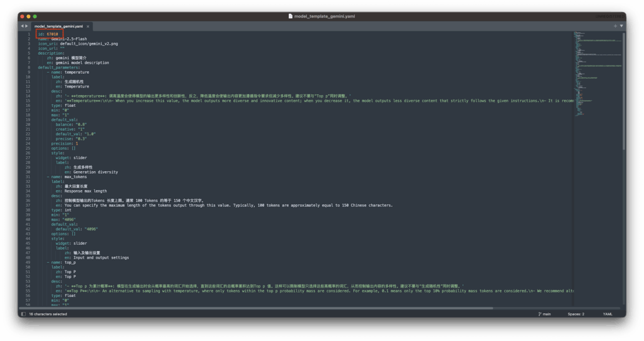Toggle the sidebar from status bar icon
Viewport: 644px width, 341px height.
23,313
